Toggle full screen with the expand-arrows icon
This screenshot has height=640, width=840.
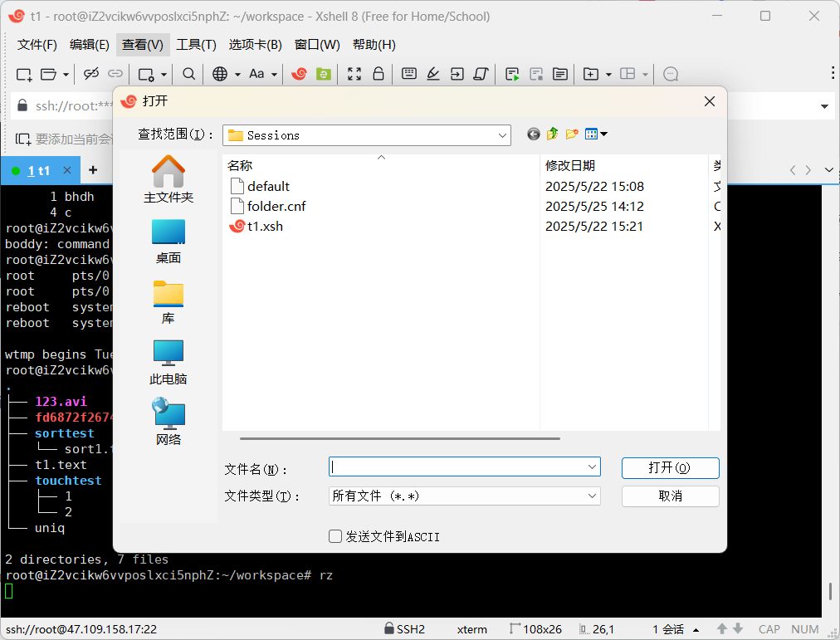(x=354, y=74)
